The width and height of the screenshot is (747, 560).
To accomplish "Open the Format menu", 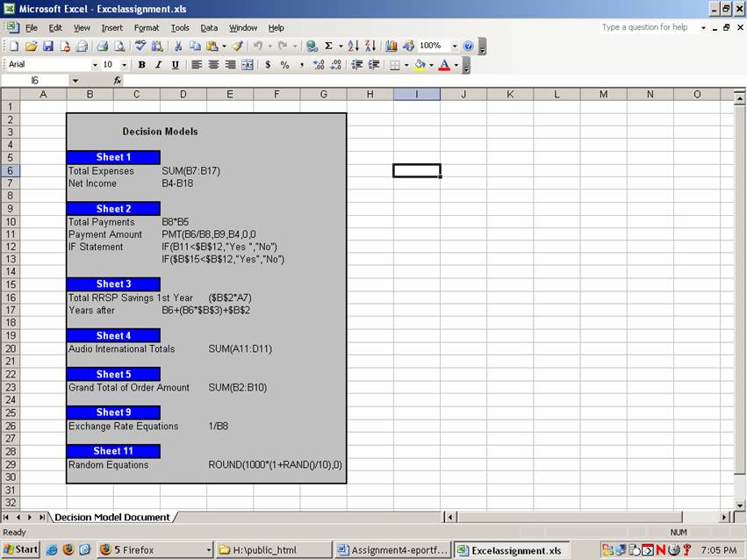I will coord(147,28).
